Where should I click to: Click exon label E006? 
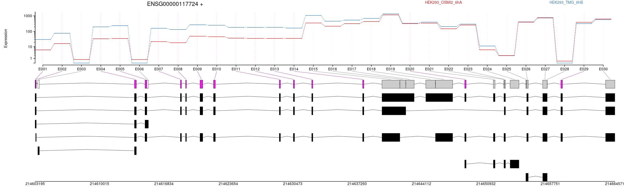(139, 69)
